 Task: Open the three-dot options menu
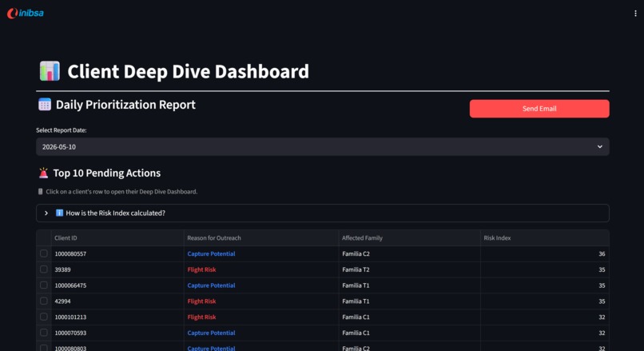click(635, 13)
